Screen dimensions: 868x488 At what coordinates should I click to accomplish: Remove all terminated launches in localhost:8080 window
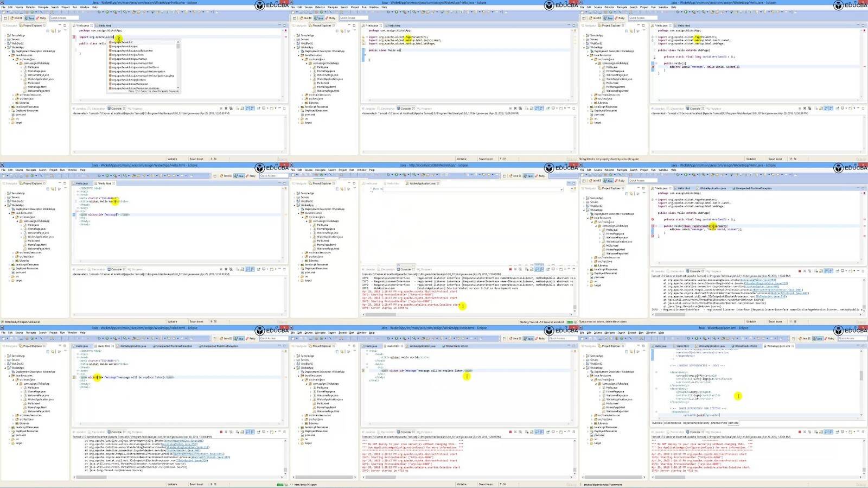[520, 269]
